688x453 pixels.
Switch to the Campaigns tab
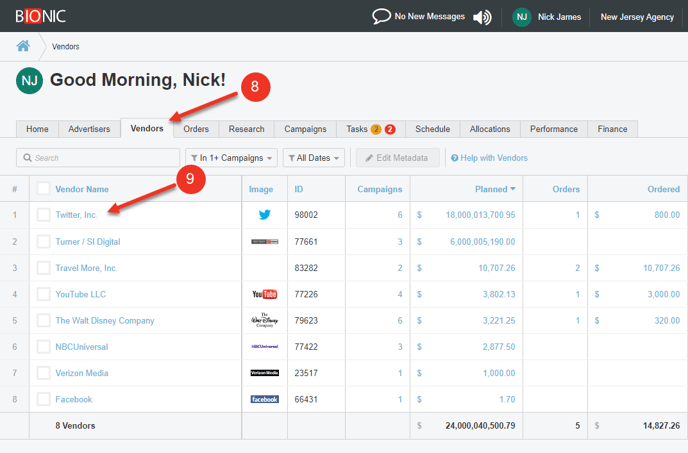click(305, 129)
